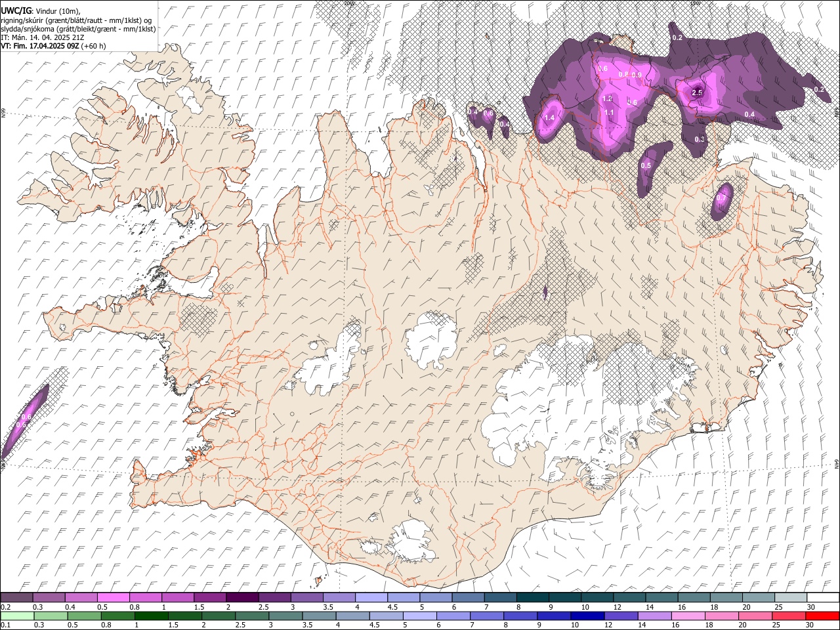Click the palest green 0.1 swatch in lower legend

click(18, 616)
